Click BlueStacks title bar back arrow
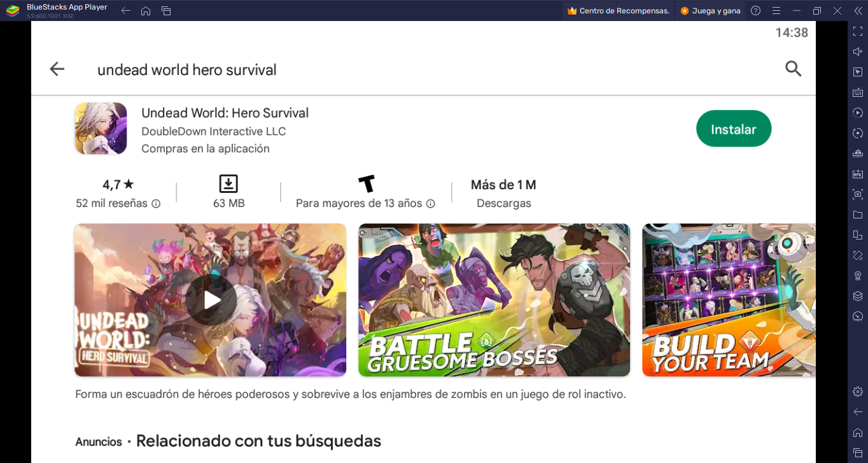 click(125, 11)
